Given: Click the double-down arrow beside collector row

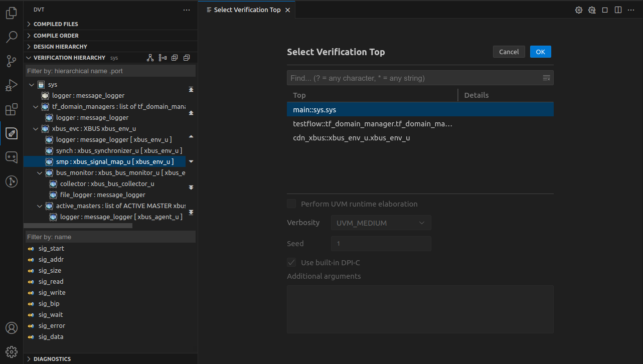Looking at the screenshot, I should [x=191, y=188].
